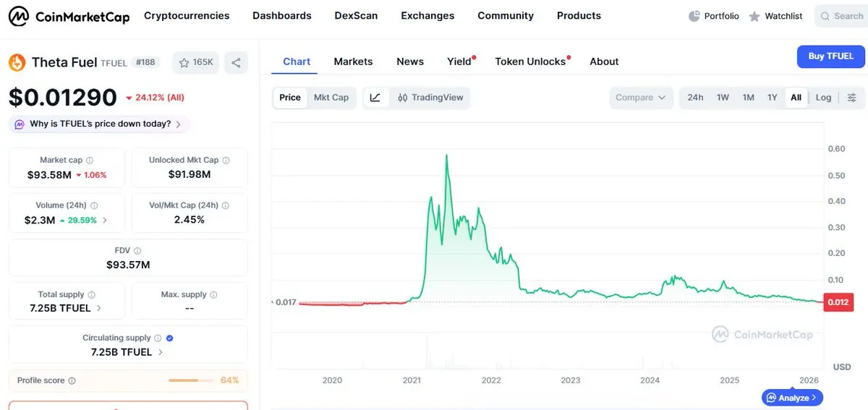Open the Token Unlocks tab
This screenshot has width=868, height=410.
click(530, 61)
